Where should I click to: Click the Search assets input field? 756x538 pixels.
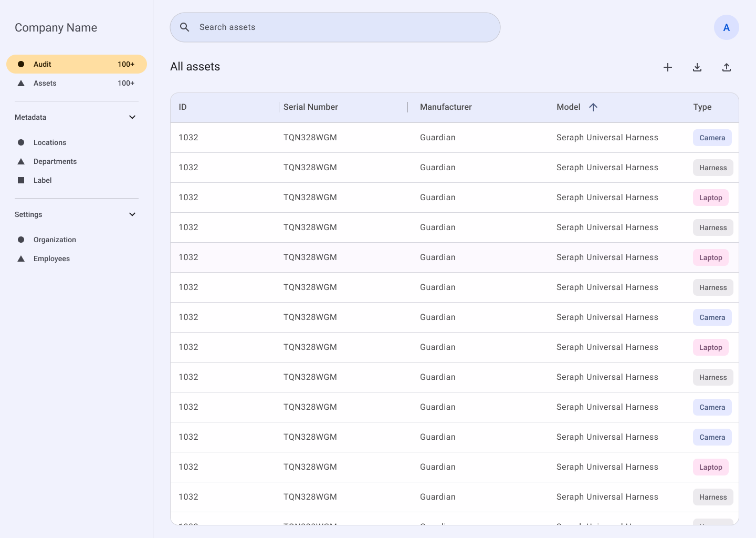tap(341, 27)
